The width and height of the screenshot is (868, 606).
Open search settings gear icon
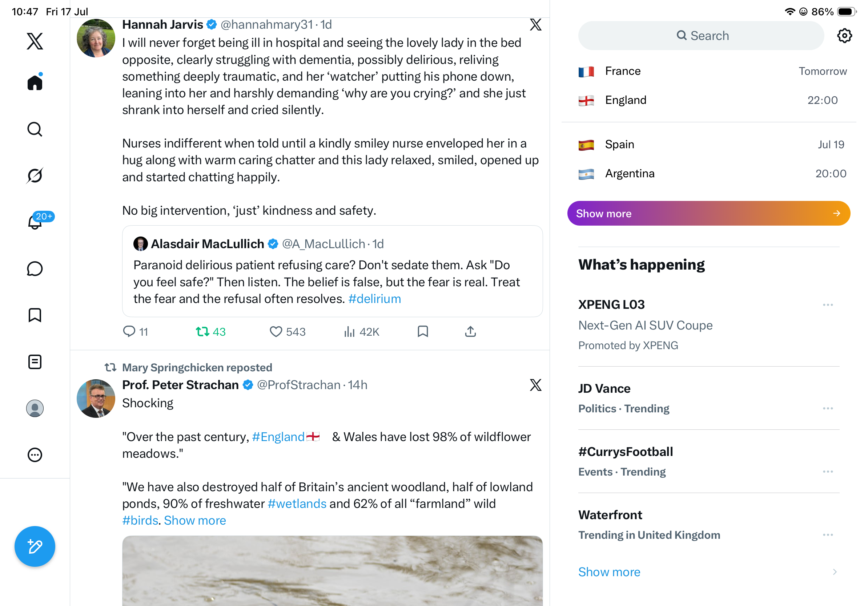844,36
